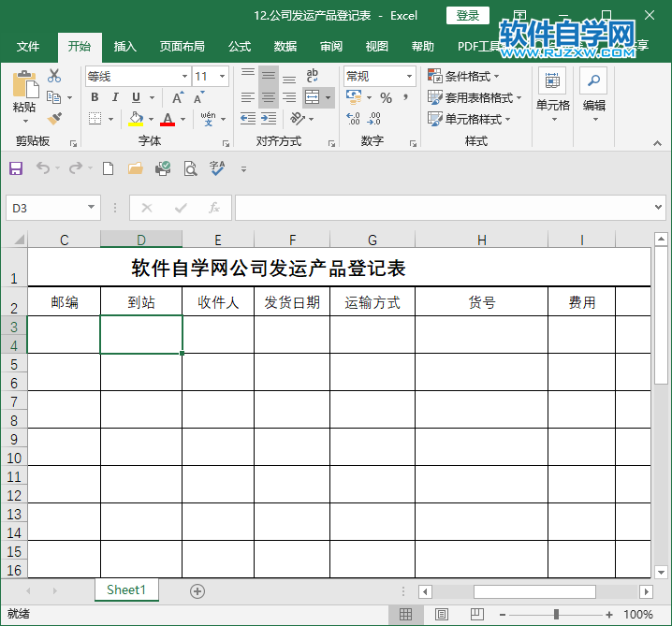The height and width of the screenshot is (626, 672).
Task: Expand the merge cells dropdown arrow
Action: (329, 97)
